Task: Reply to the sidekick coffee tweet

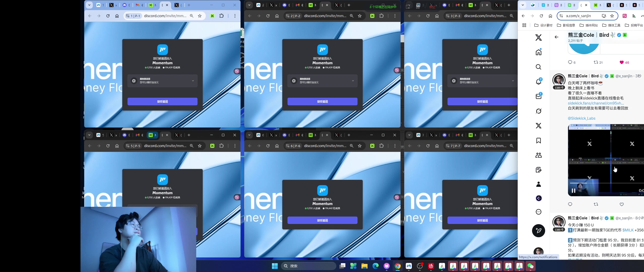Action: point(570,204)
